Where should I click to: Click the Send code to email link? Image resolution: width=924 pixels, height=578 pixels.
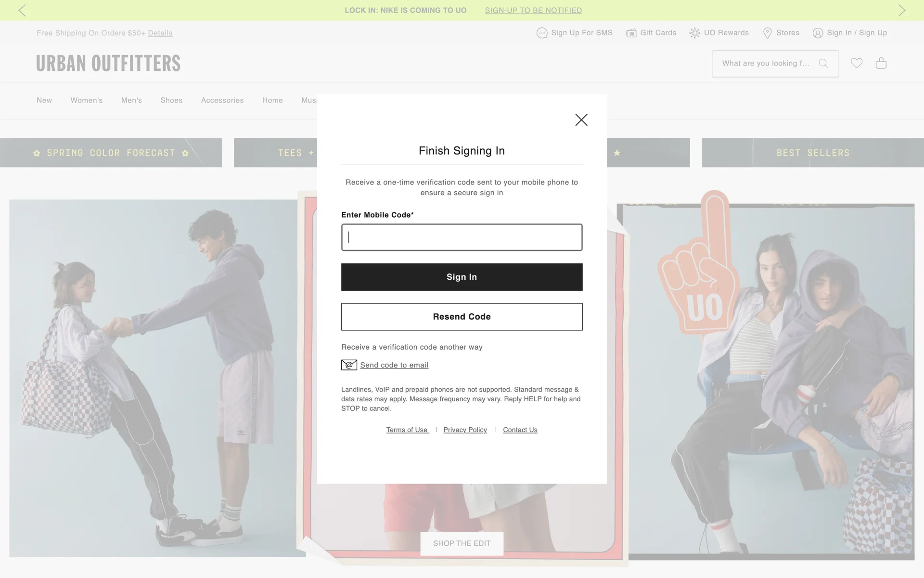pos(394,365)
